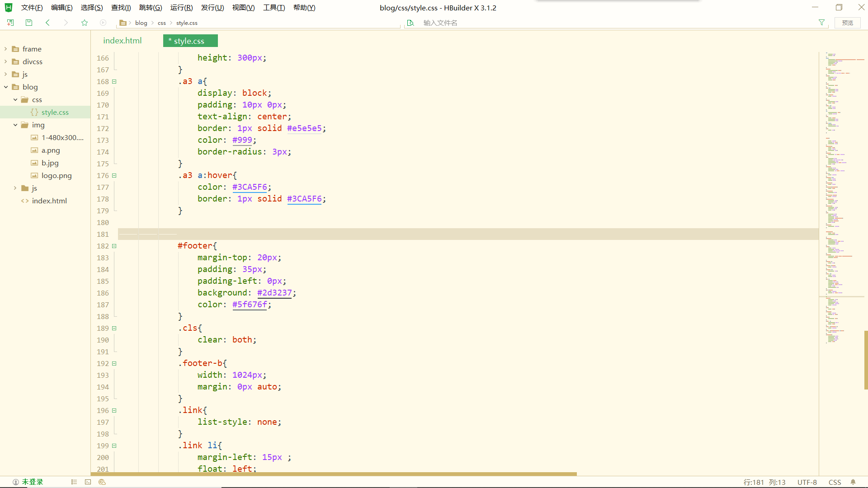Viewport: 868px width, 488px height.
Task: Click the 未登录 login link
Action: pos(33,482)
